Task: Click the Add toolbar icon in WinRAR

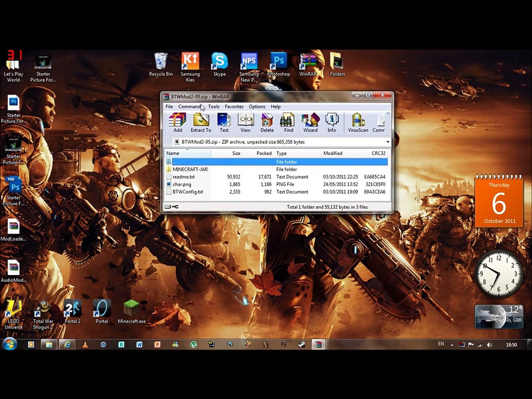Action: pos(178,123)
